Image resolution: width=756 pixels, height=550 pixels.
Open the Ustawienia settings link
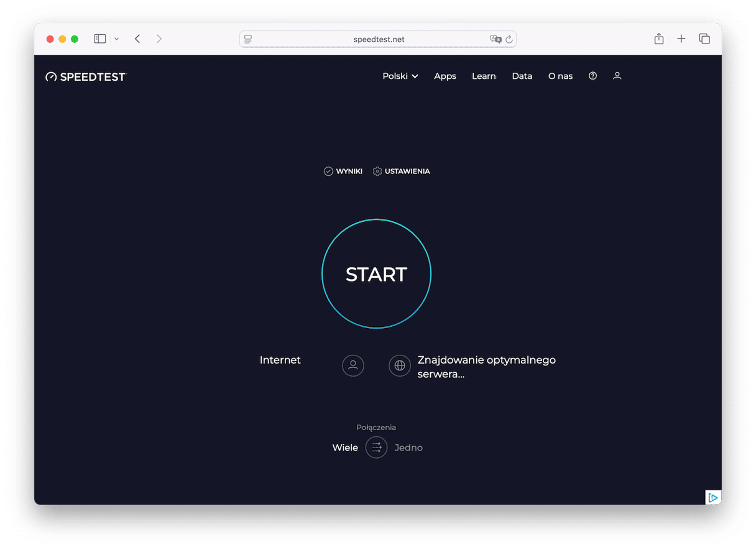click(401, 171)
